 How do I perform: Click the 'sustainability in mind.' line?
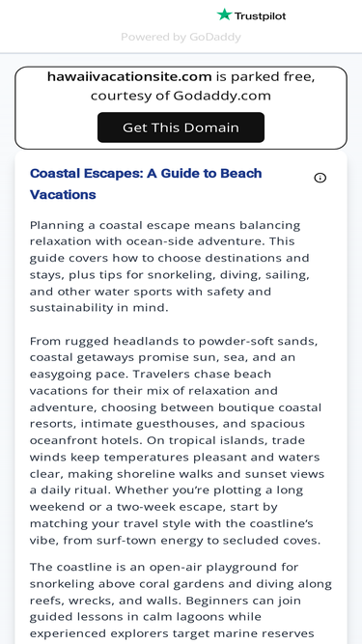pyautogui.click(x=98, y=308)
